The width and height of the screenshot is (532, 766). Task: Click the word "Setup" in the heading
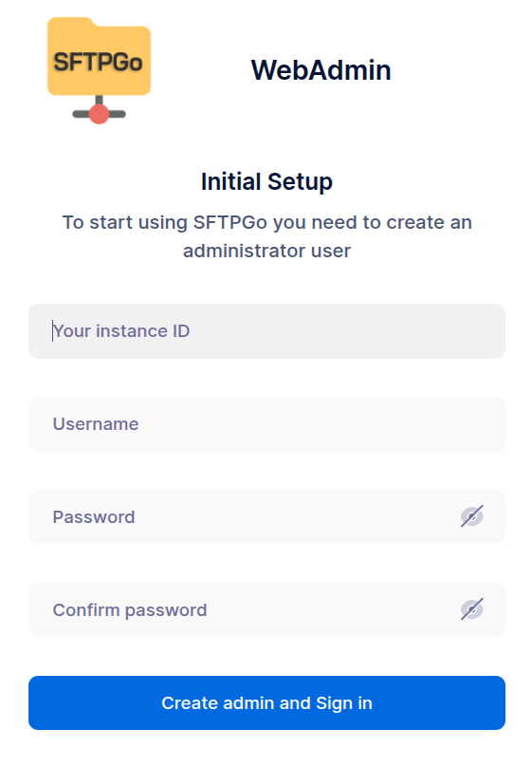(301, 182)
